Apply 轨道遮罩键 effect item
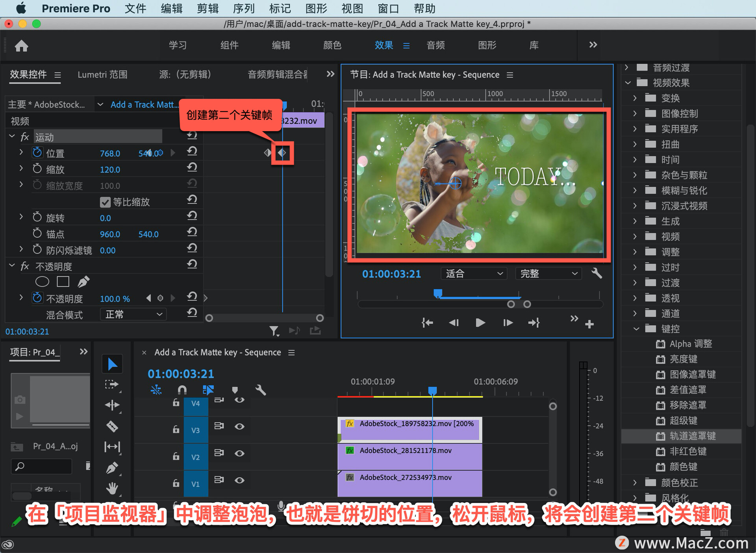756x553 pixels. pos(681,436)
